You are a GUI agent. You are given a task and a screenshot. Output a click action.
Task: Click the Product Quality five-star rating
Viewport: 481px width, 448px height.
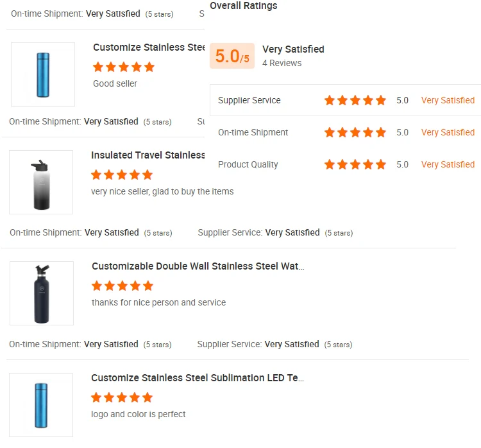click(x=355, y=164)
